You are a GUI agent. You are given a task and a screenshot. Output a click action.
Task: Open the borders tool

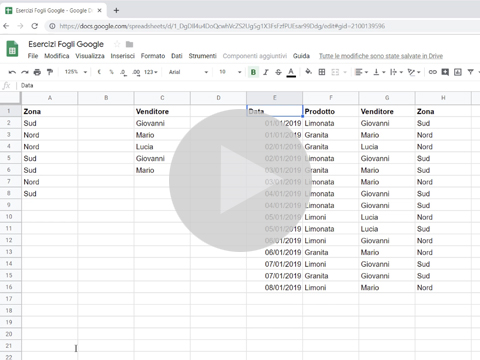pos(322,72)
